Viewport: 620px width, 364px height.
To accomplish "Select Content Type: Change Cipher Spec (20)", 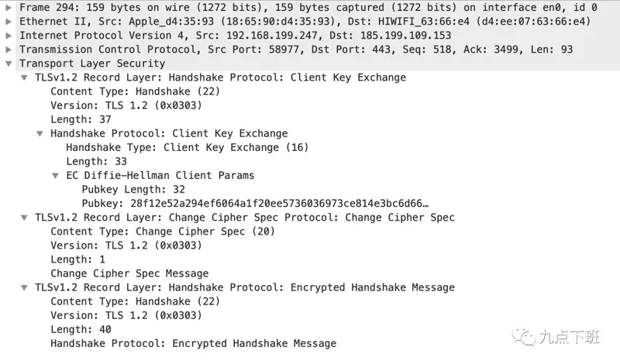I will (162, 231).
